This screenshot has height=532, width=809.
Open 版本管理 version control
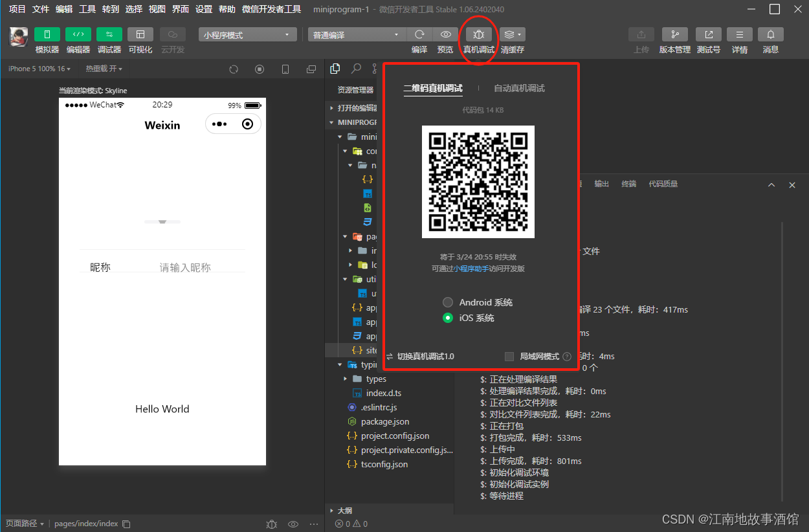(x=675, y=34)
